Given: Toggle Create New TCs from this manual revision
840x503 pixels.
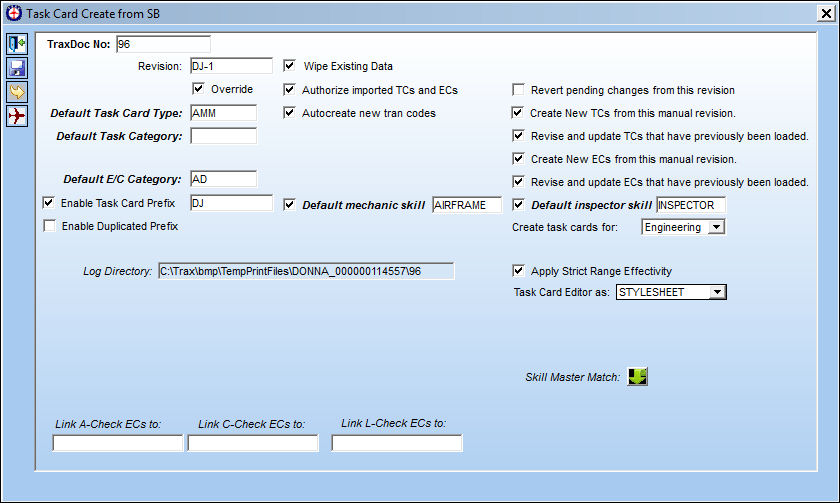Looking at the screenshot, I should coord(518,112).
